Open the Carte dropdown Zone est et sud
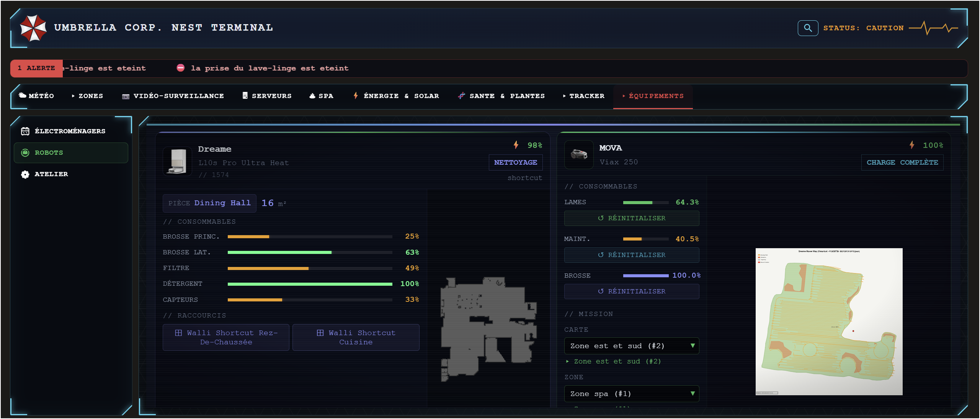 coord(631,346)
